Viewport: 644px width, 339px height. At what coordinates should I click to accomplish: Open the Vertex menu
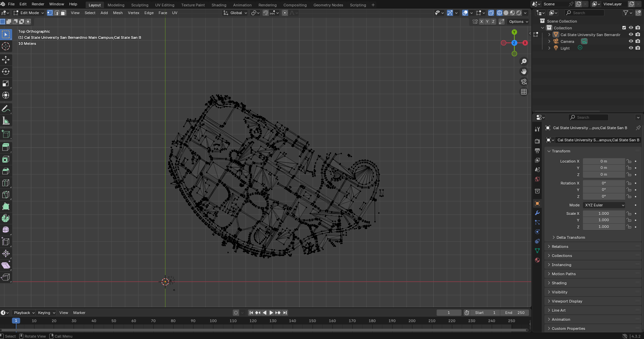point(134,13)
